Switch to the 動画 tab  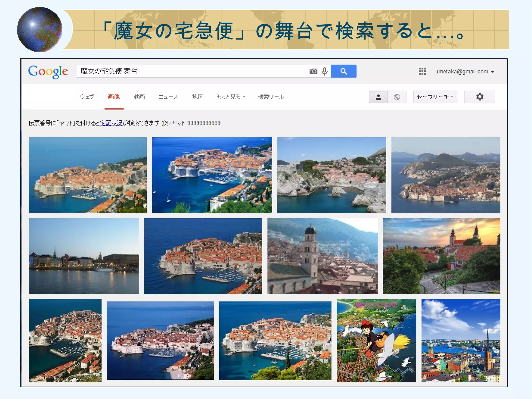[139, 97]
